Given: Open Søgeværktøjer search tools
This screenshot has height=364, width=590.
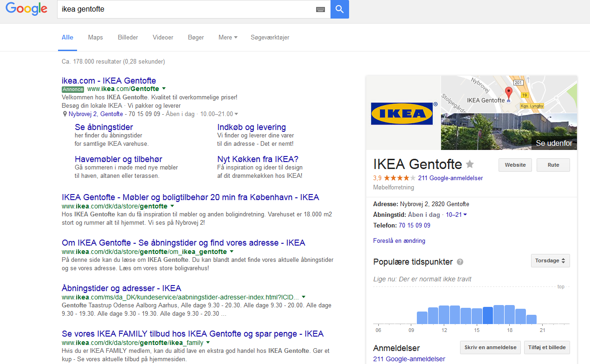Looking at the screenshot, I should click(x=270, y=38).
